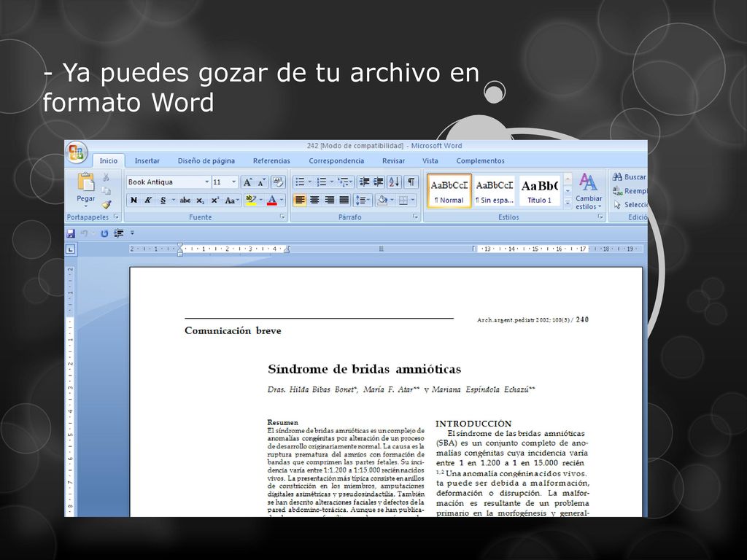Click the Shrink Font icon

point(262,182)
